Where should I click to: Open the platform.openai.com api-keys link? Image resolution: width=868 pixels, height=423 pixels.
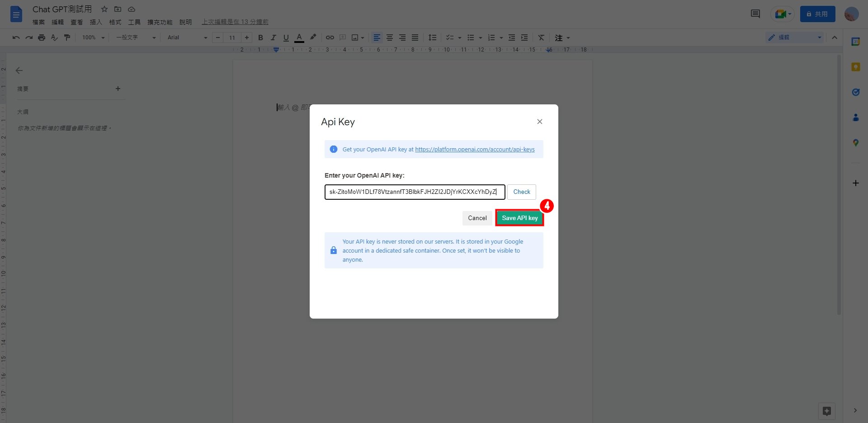(x=475, y=149)
